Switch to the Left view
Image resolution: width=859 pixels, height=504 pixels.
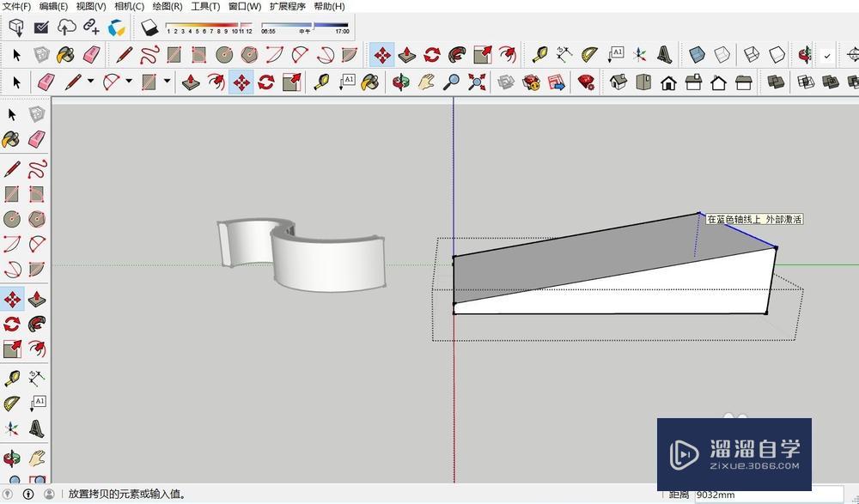coord(743,82)
